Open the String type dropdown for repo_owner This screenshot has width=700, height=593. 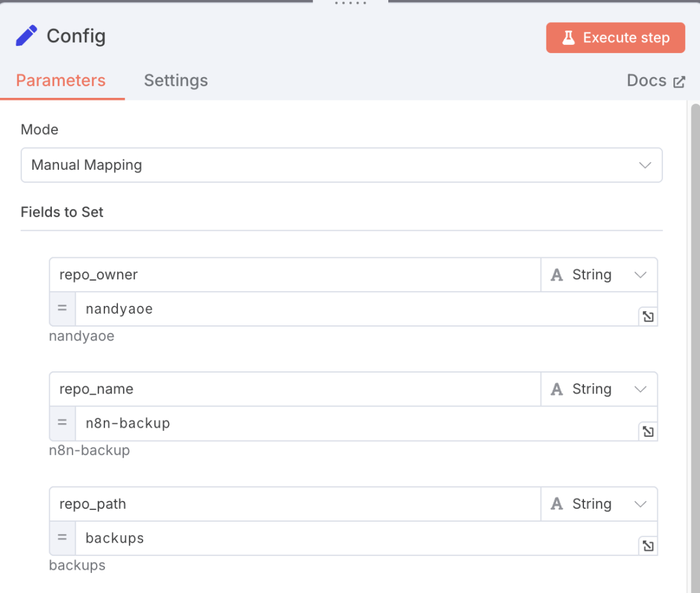pyautogui.click(x=598, y=275)
